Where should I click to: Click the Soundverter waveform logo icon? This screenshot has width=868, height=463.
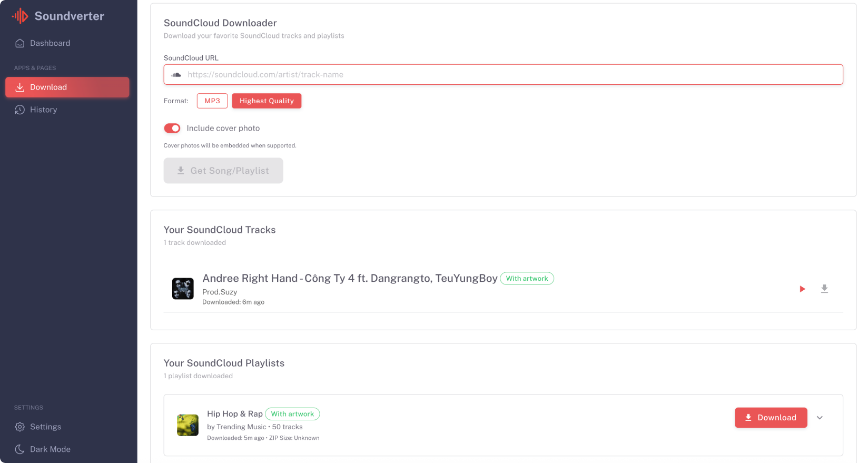[x=20, y=16]
